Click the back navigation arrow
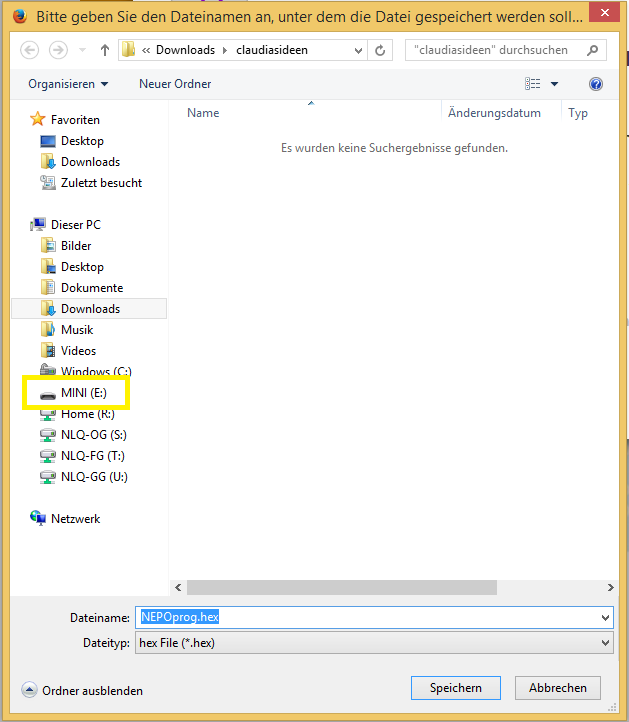Screen dimensions: 629x722 (30, 50)
